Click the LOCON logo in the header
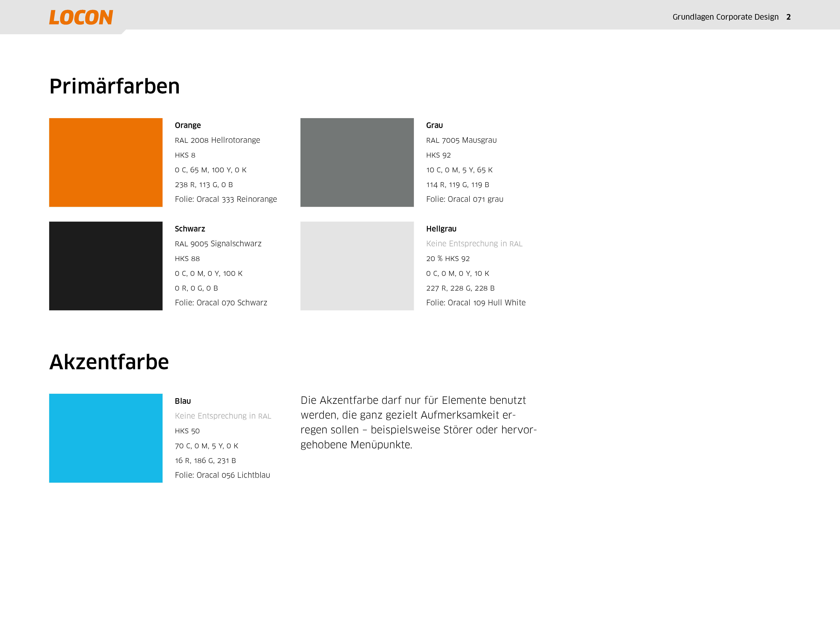 tap(81, 17)
